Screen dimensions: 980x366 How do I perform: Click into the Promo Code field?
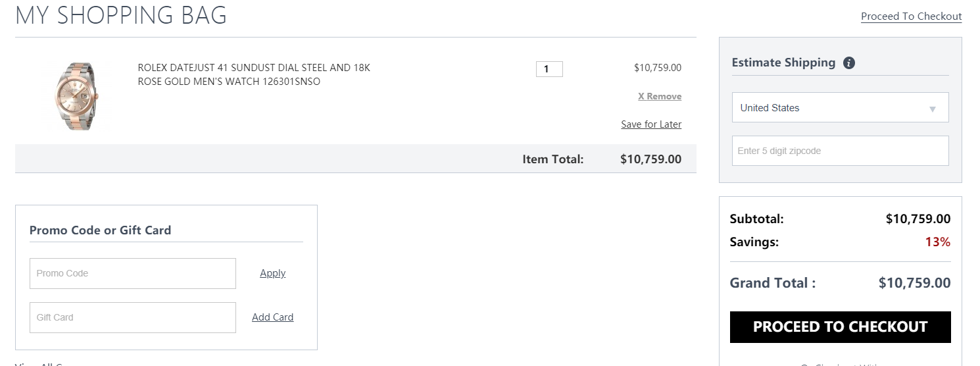click(x=133, y=273)
